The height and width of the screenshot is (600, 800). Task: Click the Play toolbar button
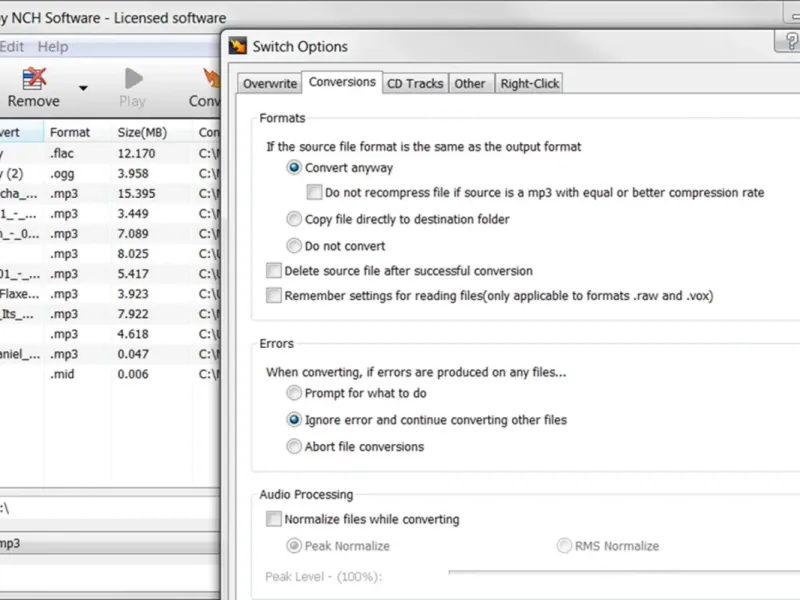coord(133,88)
